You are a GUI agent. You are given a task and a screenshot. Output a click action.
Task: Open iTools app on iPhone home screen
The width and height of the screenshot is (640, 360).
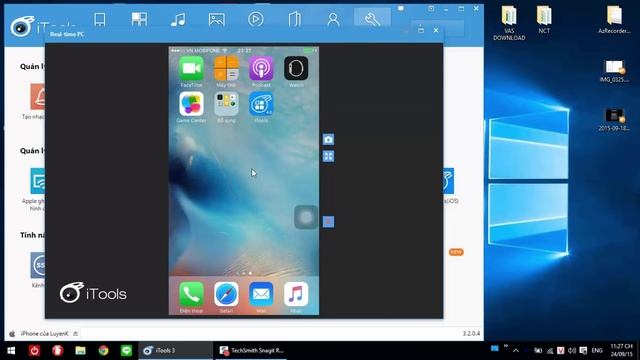(261, 104)
